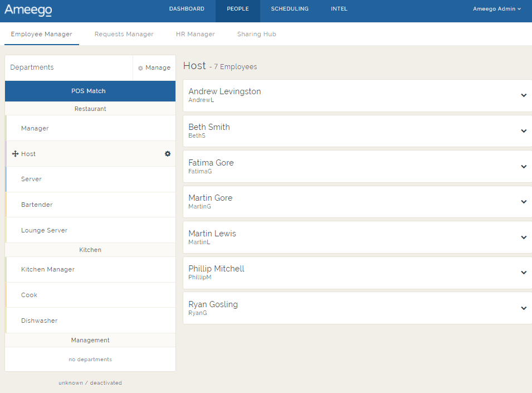The width and height of the screenshot is (532, 393).
Task: Click the gear icon next to Host
Action: coord(168,154)
